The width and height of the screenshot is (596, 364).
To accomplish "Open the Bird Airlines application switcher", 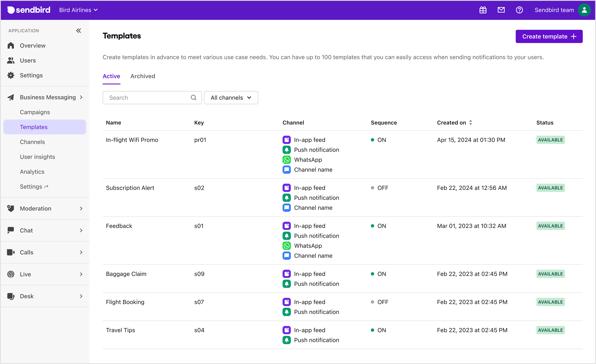I will click(x=78, y=10).
